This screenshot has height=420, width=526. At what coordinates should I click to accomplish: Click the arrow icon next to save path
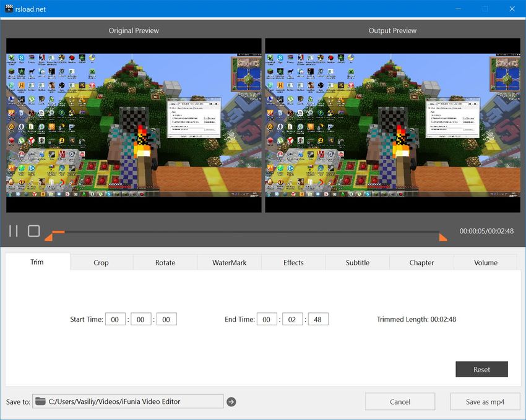coord(231,401)
